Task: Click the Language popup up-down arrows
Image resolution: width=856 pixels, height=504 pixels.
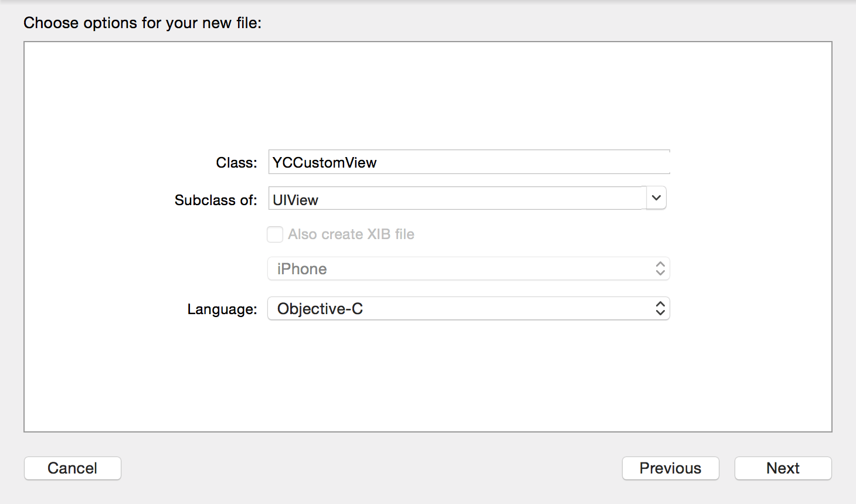Action: 660,309
